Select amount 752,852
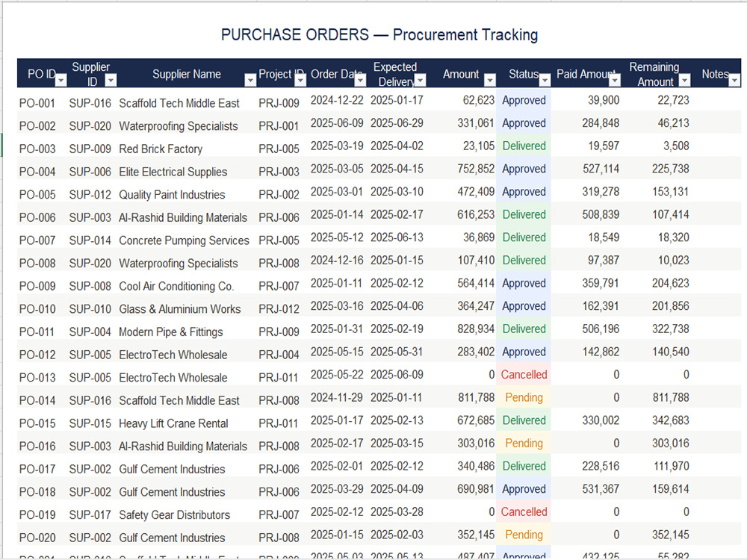The height and width of the screenshot is (560, 747). (476, 169)
